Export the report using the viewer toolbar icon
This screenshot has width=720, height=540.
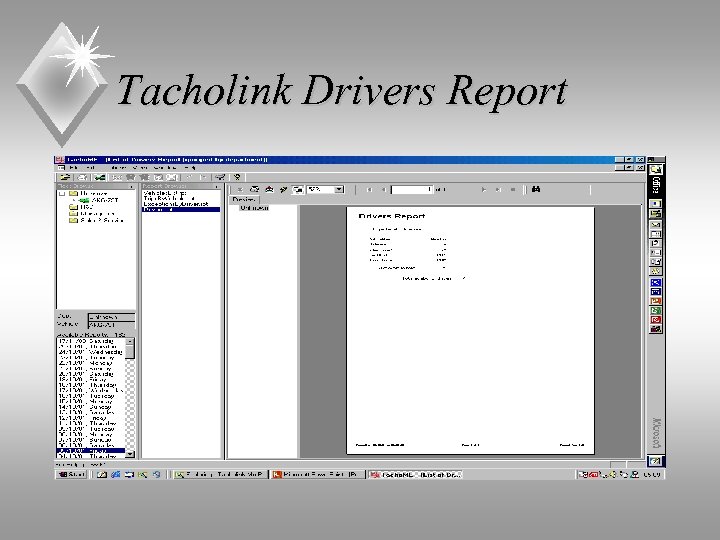coord(269,189)
